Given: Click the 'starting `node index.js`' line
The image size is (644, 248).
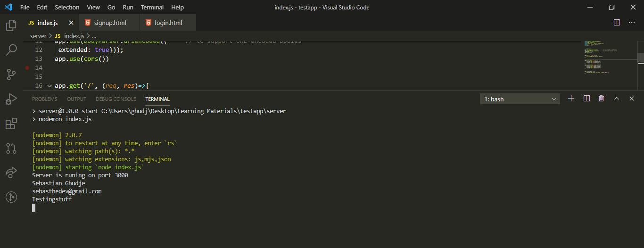Looking at the screenshot, I should [88, 167].
